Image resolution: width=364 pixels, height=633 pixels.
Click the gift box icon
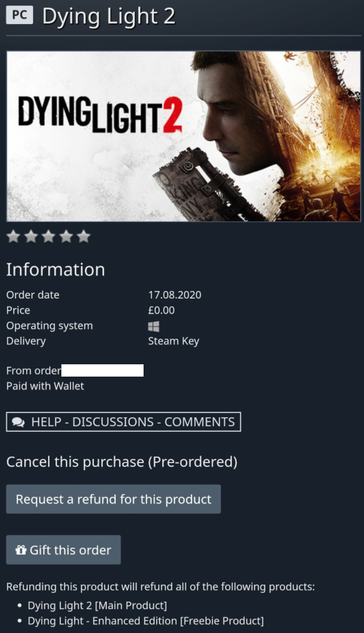tap(21, 550)
